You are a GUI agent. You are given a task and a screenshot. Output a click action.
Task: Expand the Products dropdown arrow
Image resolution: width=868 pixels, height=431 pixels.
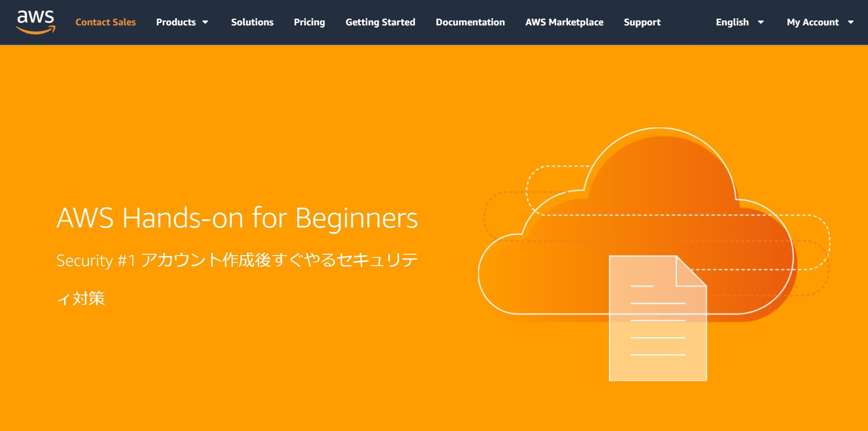pos(205,22)
